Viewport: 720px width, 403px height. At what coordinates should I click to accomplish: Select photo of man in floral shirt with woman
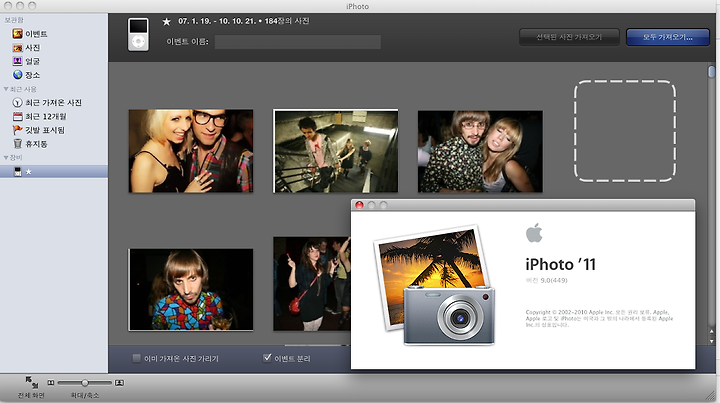[480, 151]
